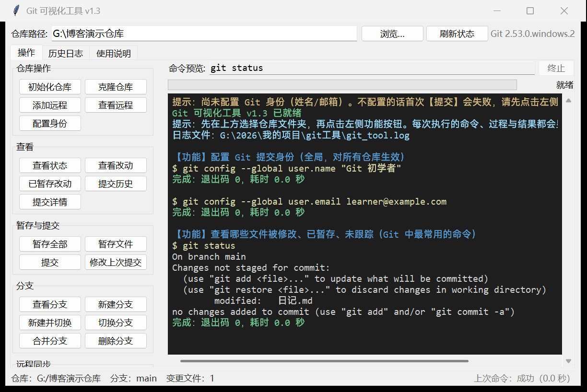
Task: Click the Git 2.53.0.windows.2 version label
Action: (x=532, y=34)
